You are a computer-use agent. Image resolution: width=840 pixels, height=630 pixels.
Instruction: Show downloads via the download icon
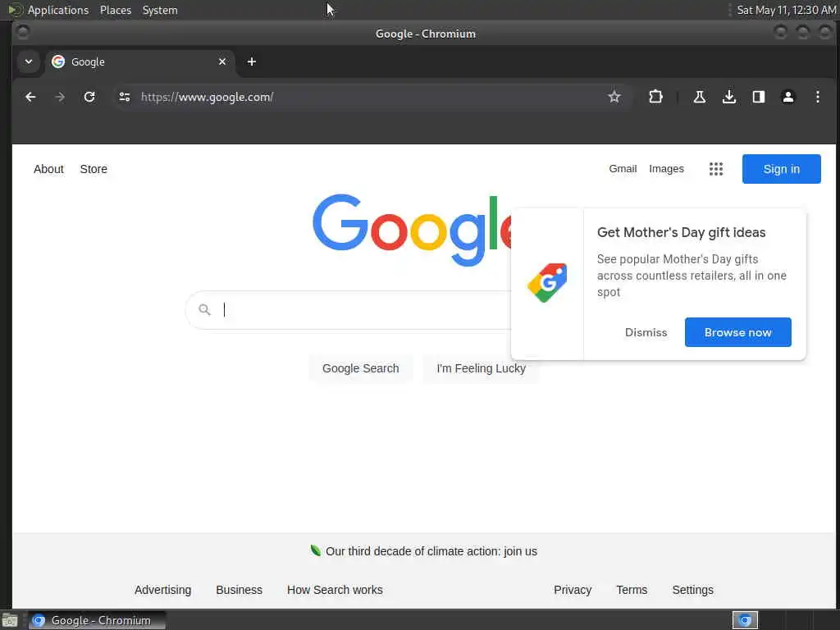coord(728,97)
